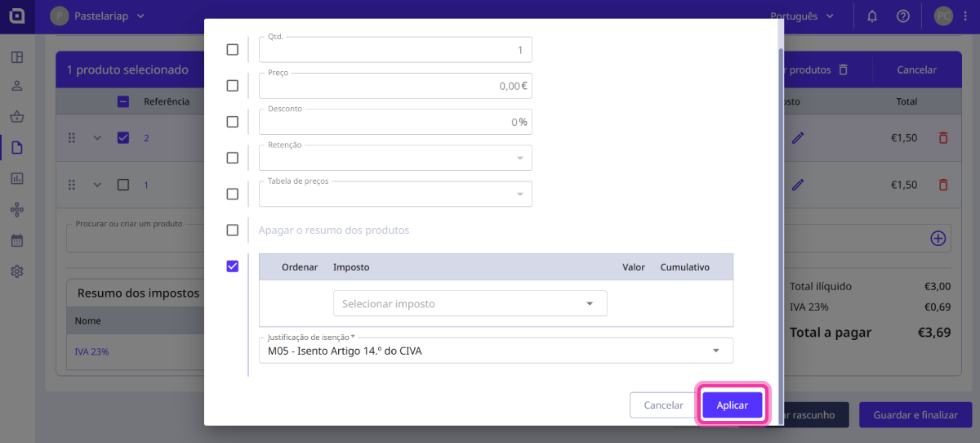
Task: Click Cancelar in the dialog
Action: coord(663,405)
